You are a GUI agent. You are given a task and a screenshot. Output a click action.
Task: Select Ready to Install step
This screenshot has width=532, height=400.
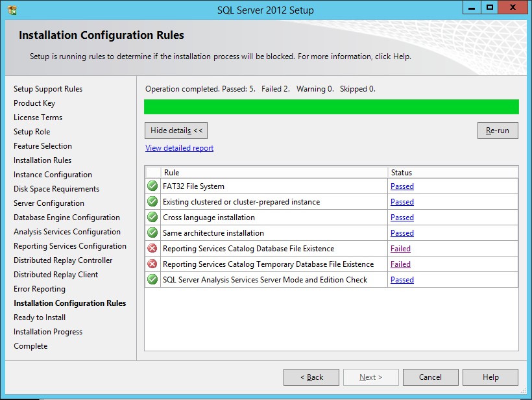(x=40, y=318)
